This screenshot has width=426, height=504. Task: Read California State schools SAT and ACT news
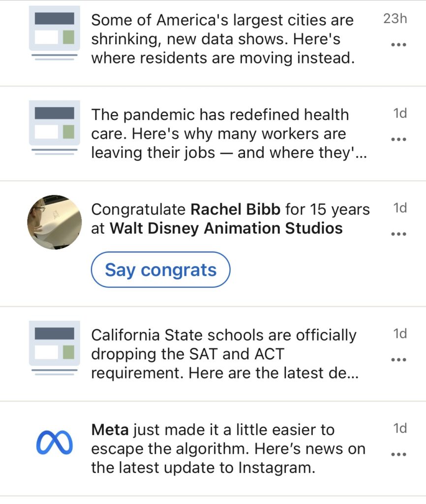click(224, 354)
